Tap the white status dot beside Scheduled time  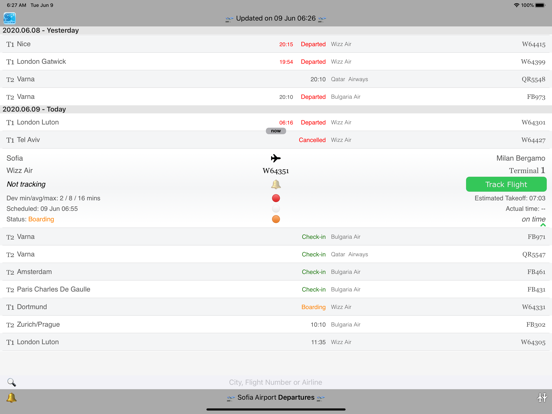point(276,209)
